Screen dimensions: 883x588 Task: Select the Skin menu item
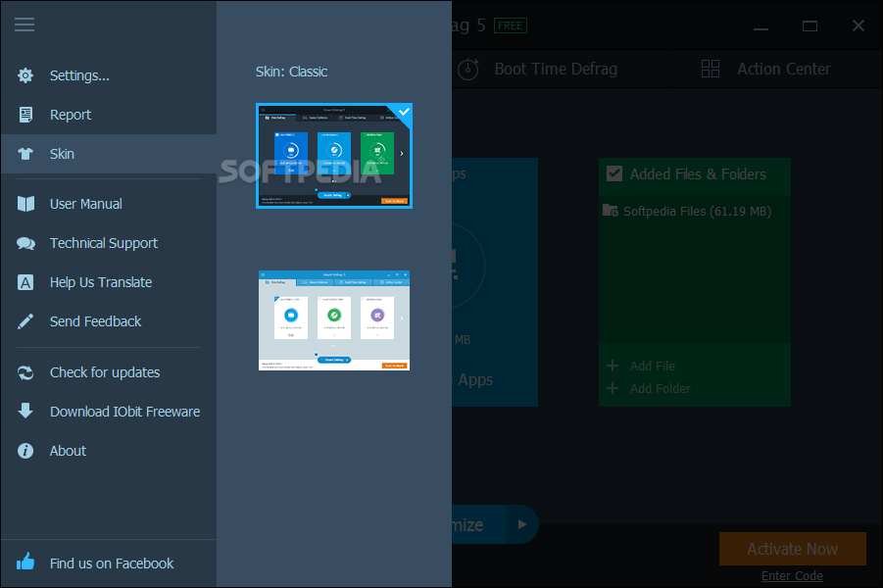click(x=109, y=154)
